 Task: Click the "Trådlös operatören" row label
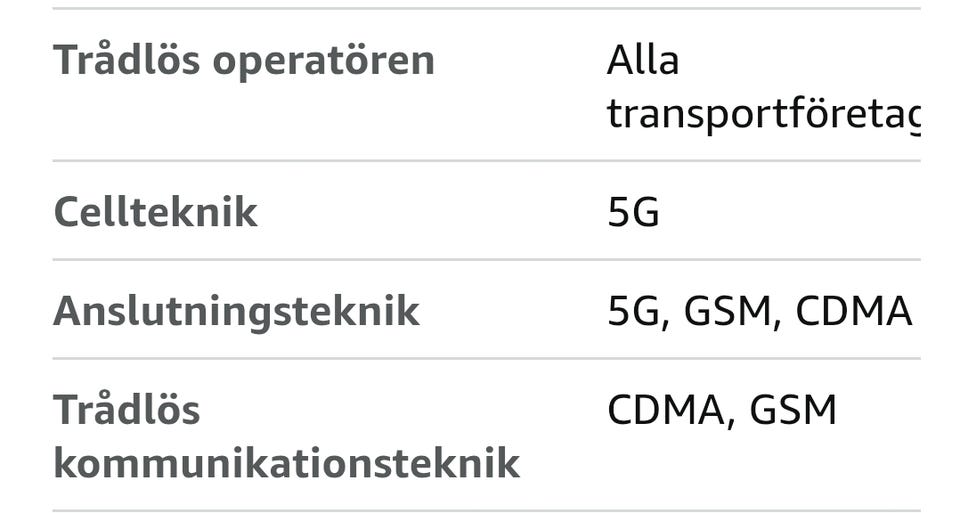click(x=243, y=61)
